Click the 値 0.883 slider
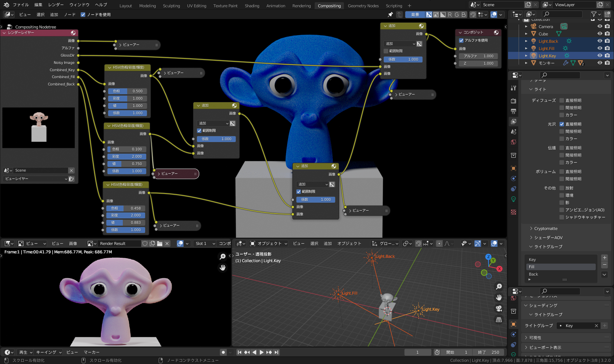 click(126, 223)
